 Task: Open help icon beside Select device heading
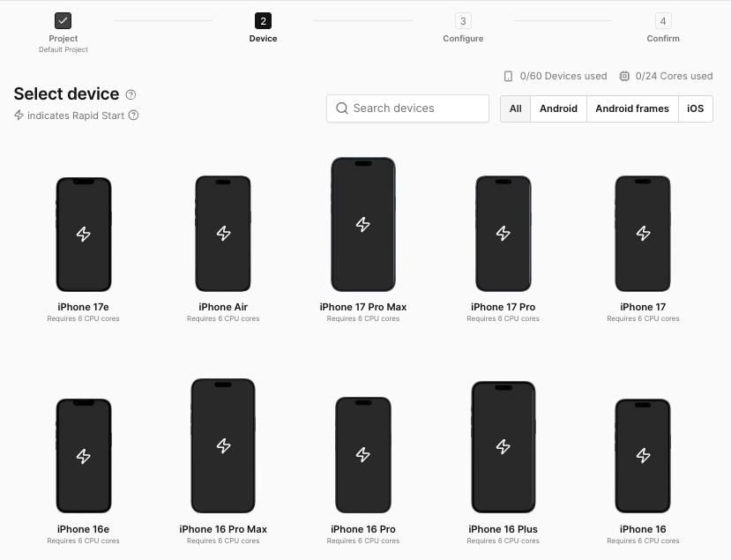coord(131,94)
